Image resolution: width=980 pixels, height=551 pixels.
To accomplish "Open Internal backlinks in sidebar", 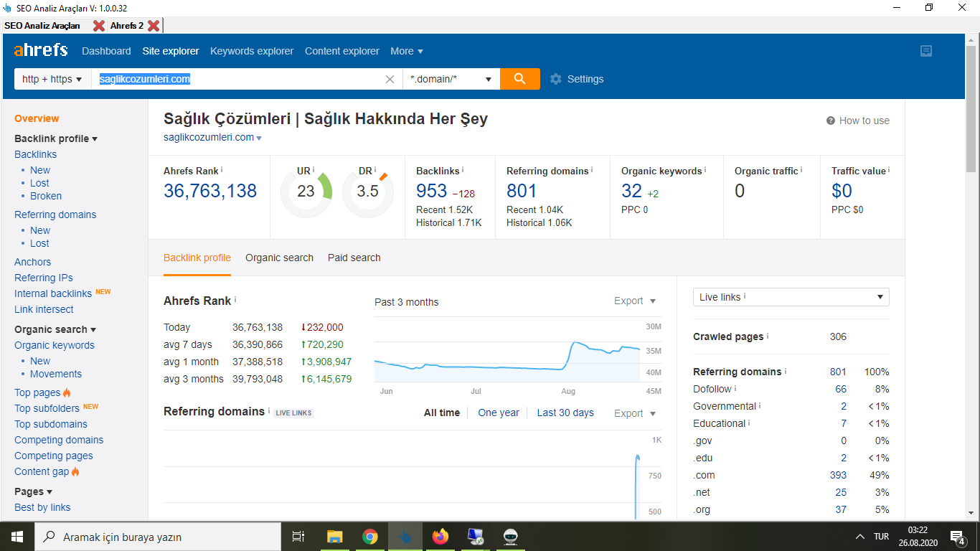I will tap(53, 293).
